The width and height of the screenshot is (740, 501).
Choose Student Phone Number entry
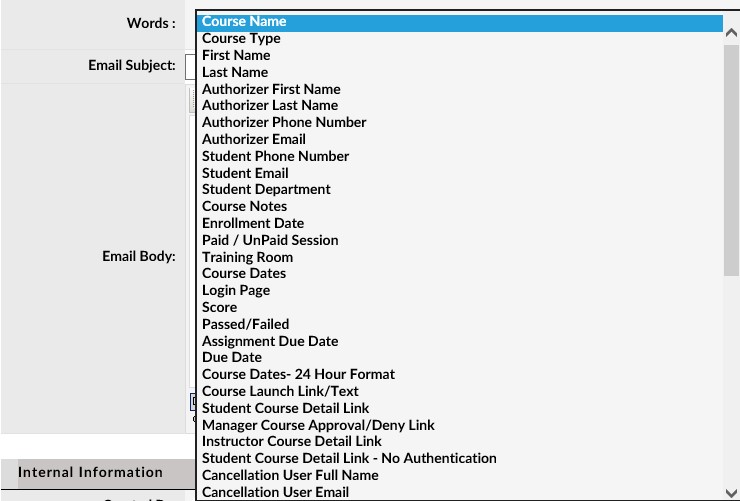tap(459, 157)
